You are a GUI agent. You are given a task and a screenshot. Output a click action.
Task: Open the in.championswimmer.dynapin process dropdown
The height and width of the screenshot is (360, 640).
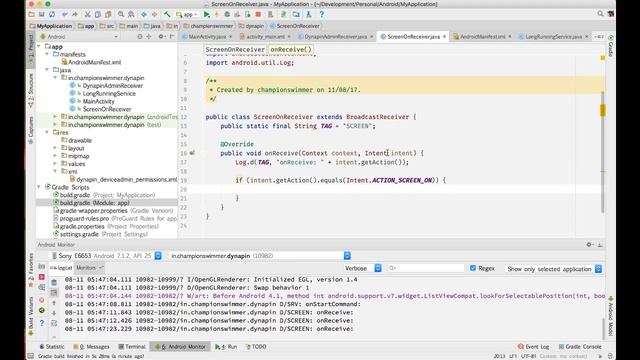(260, 256)
